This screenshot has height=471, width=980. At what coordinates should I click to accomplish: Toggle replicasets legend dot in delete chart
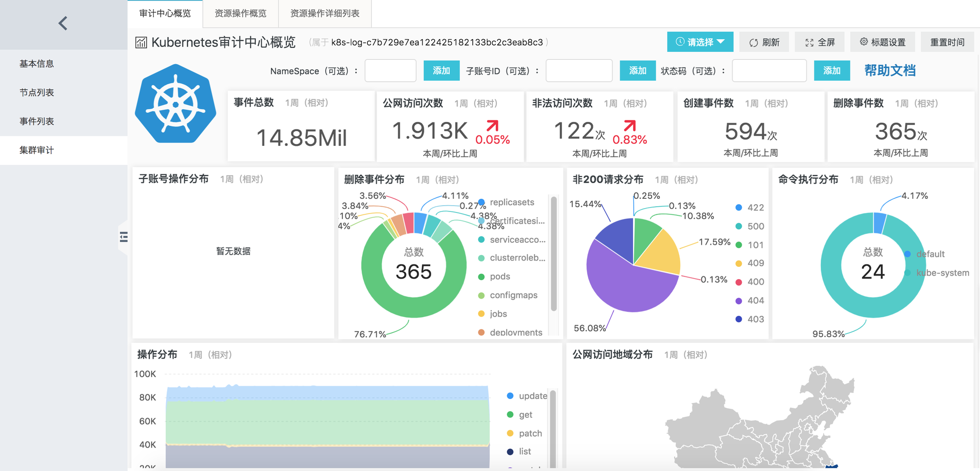pos(481,202)
